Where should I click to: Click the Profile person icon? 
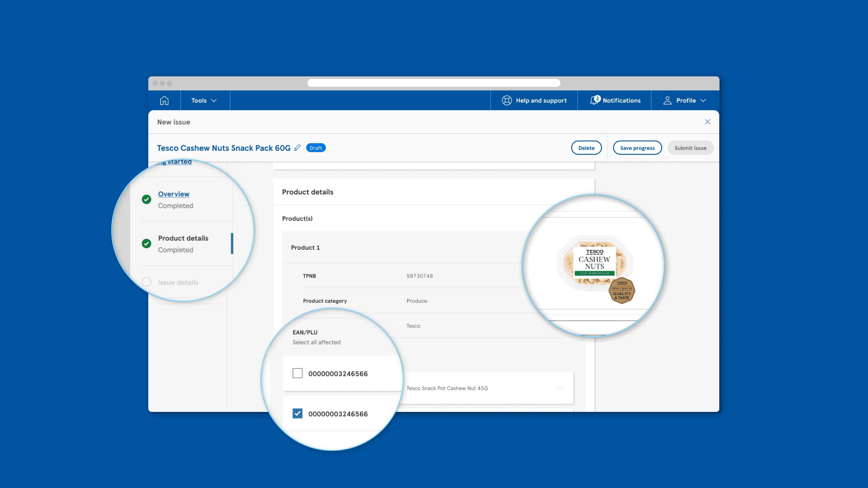(667, 100)
